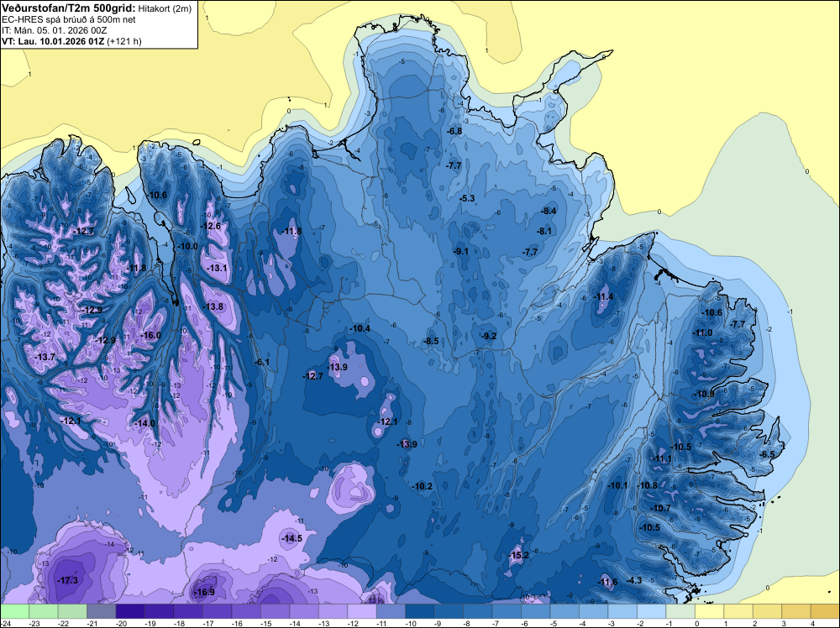
Task: Click the -9.1 temperature label
Action: pyautogui.click(x=460, y=251)
